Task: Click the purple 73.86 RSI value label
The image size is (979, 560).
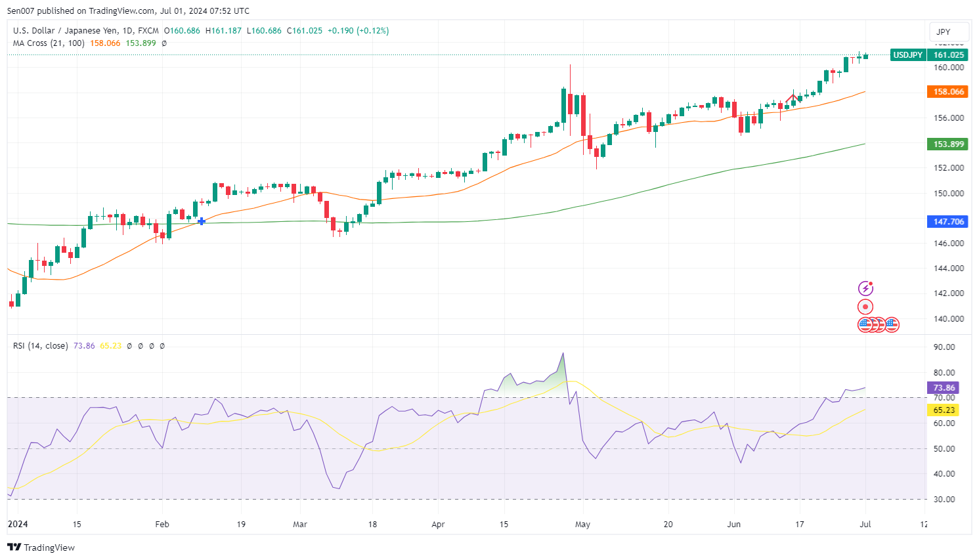Action: tap(943, 388)
